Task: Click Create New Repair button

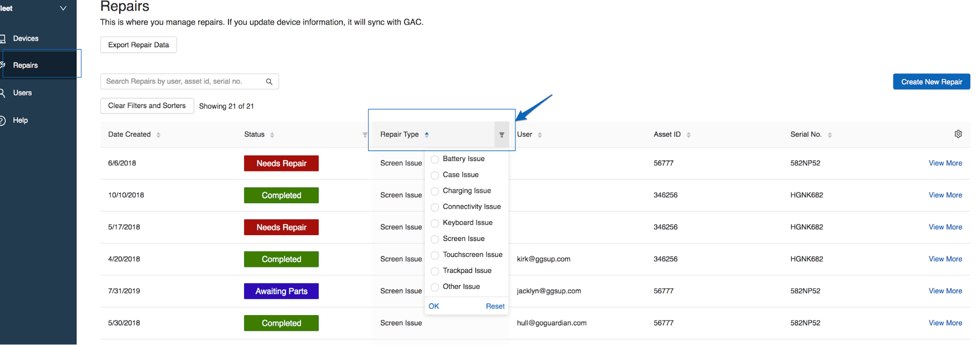Action: [x=931, y=82]
